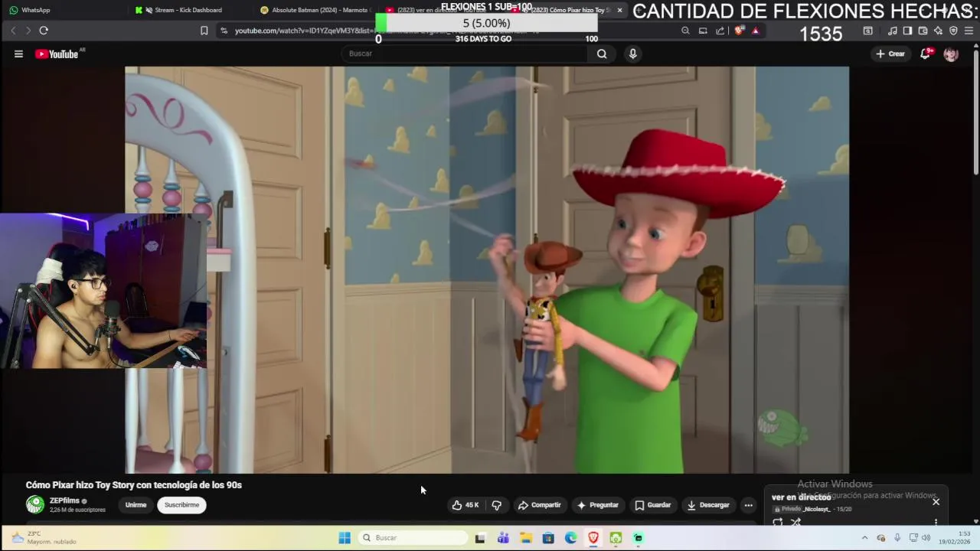980x551 pixels.
Task: Click the Preguntar button
Action: point(597,505)
